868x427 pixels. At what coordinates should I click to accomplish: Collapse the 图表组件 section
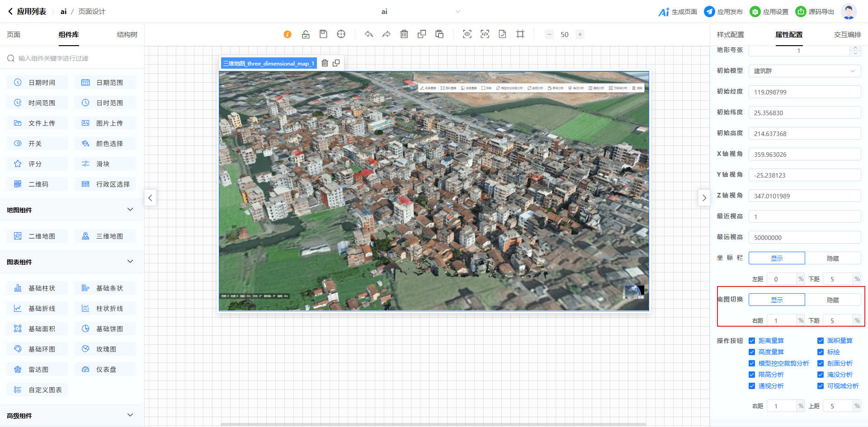click(130, 262)
